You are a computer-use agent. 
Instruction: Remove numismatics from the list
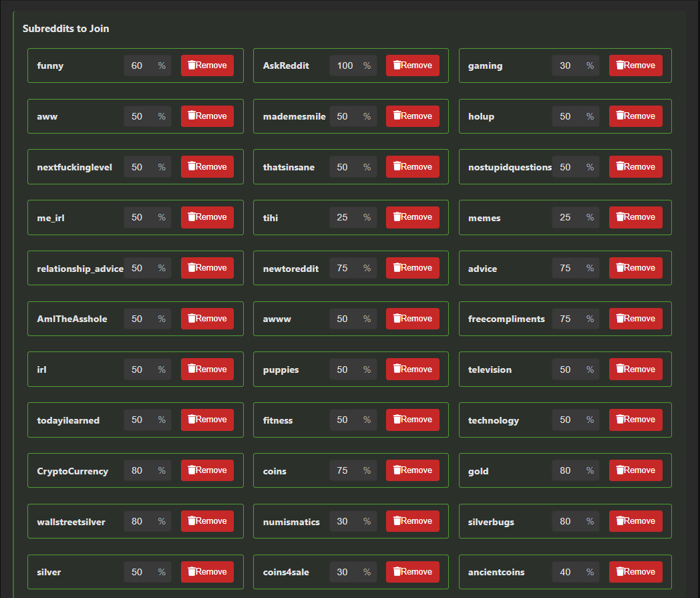[413, 521]
